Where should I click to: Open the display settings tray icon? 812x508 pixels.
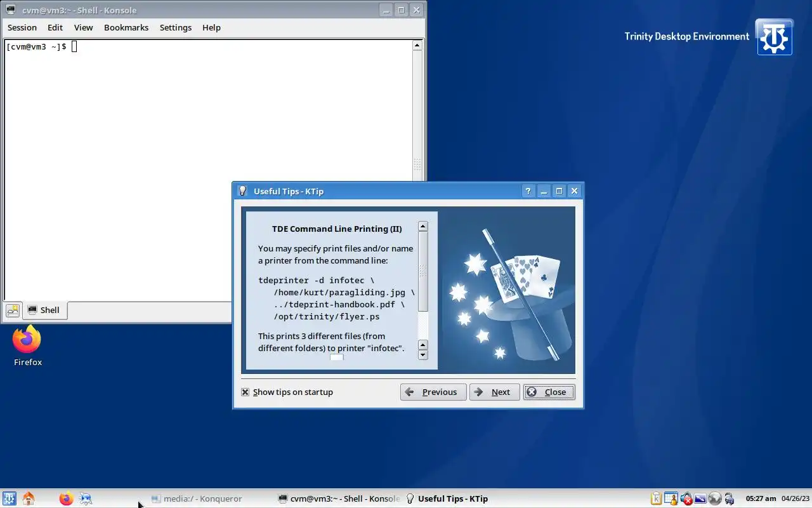pos(700,499)
